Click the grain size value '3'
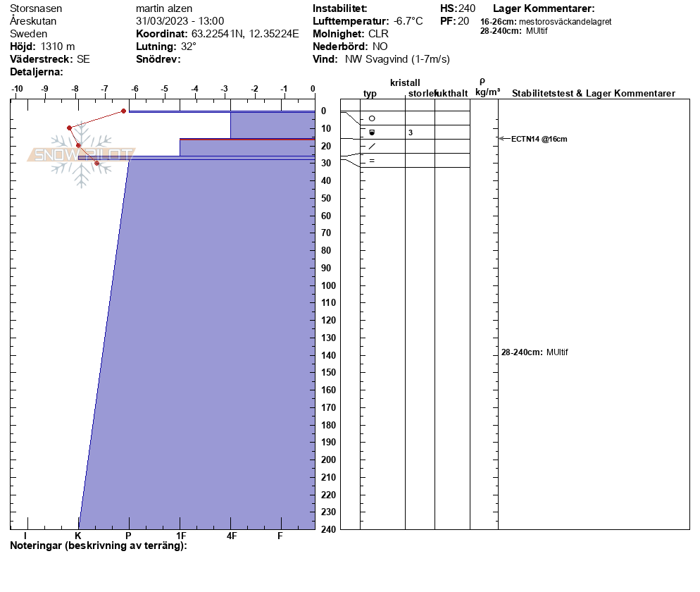Viewport: 700px width, 592px height. pyautogui.click(x=411, y=132)
